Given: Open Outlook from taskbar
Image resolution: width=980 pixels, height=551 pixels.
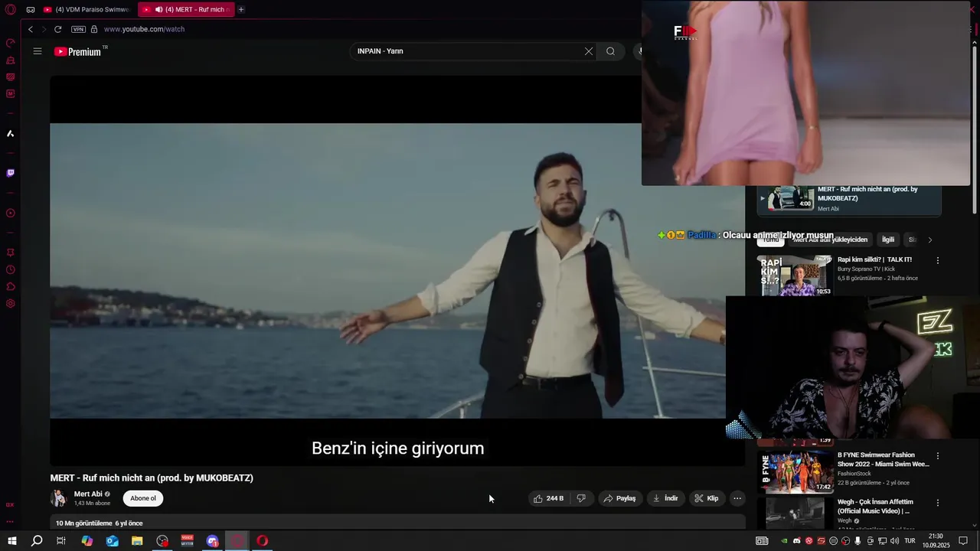Looking at the screenshot, I should point(112,541).
